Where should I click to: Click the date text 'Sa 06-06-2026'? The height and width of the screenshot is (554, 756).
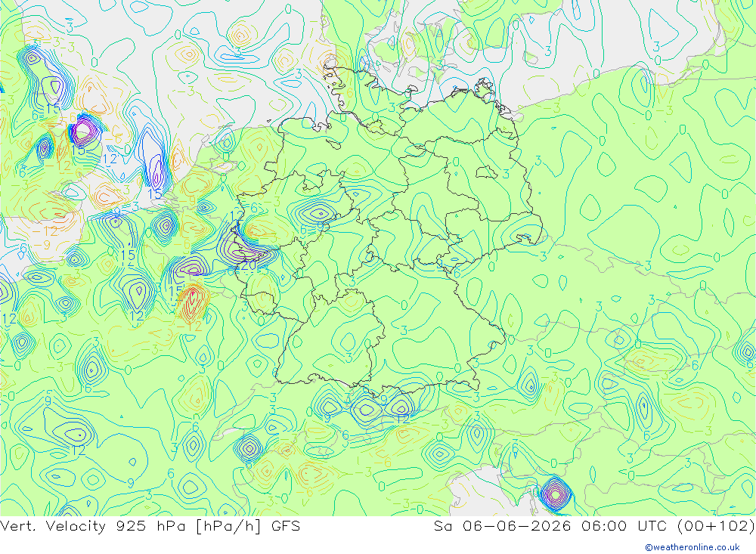[502, 525]
